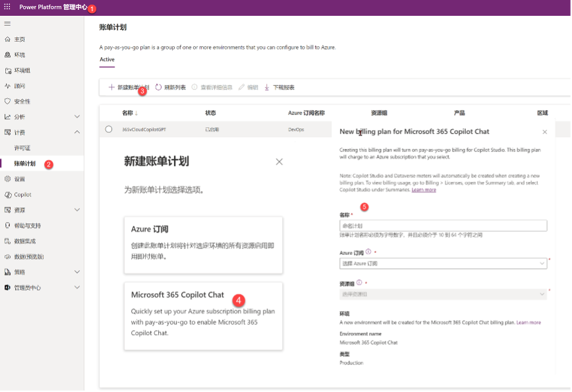This screenshot has width=572, height=392.
Task: Expand the 管理员中心 menu chevron
Action: coord(77,288)
